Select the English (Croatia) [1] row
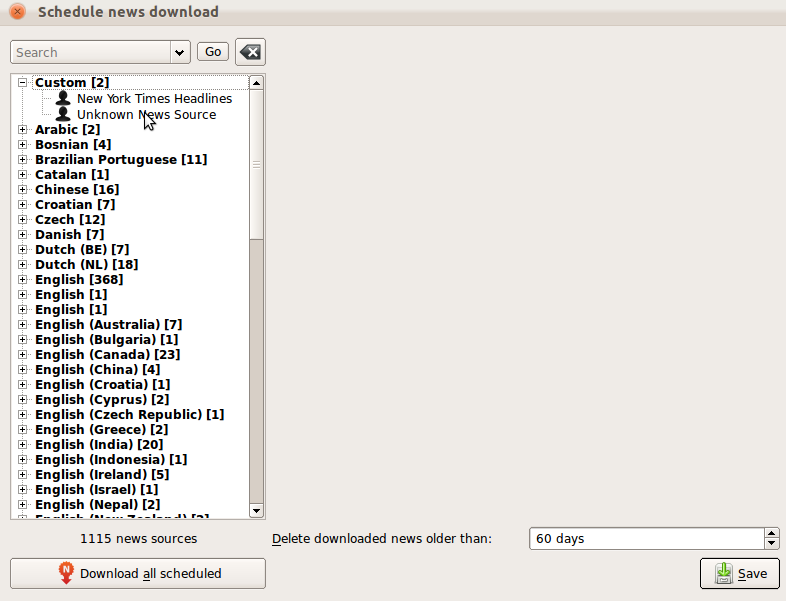This screenshot has height=601, width=786. pos(103,385)
